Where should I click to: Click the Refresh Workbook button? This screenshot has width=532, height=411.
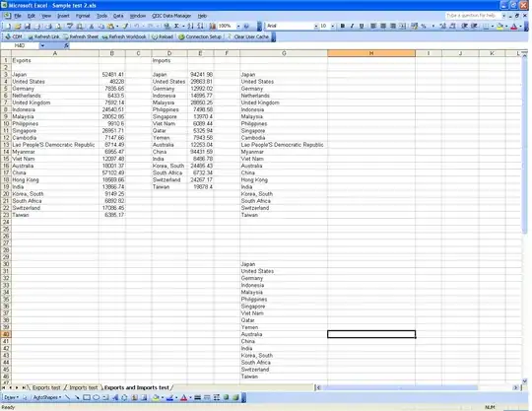[124, 36]
